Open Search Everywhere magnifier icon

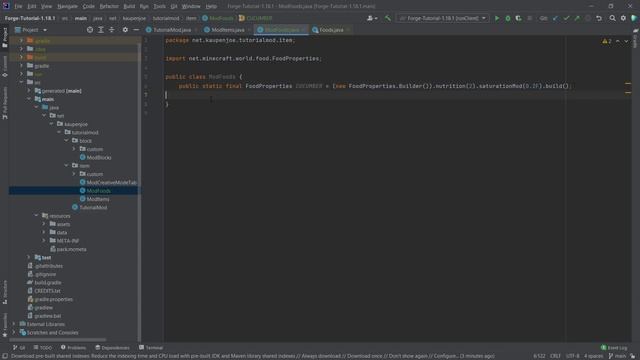point(612,18)
